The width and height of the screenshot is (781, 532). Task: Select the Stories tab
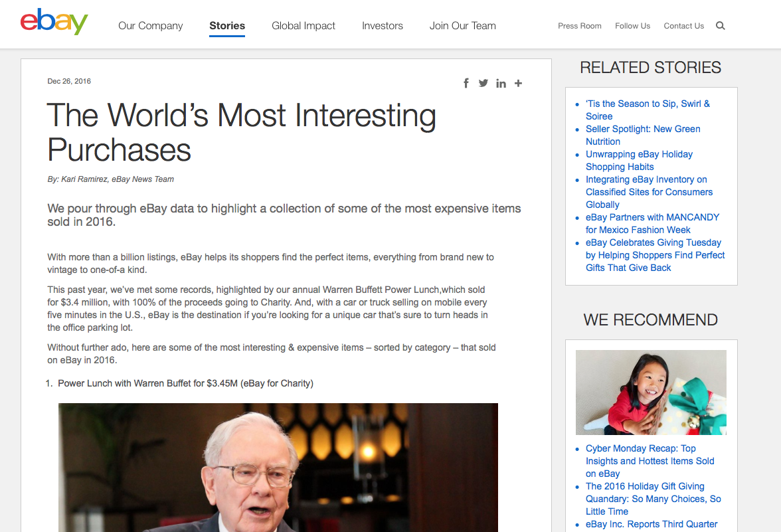(x=227, y=26)
